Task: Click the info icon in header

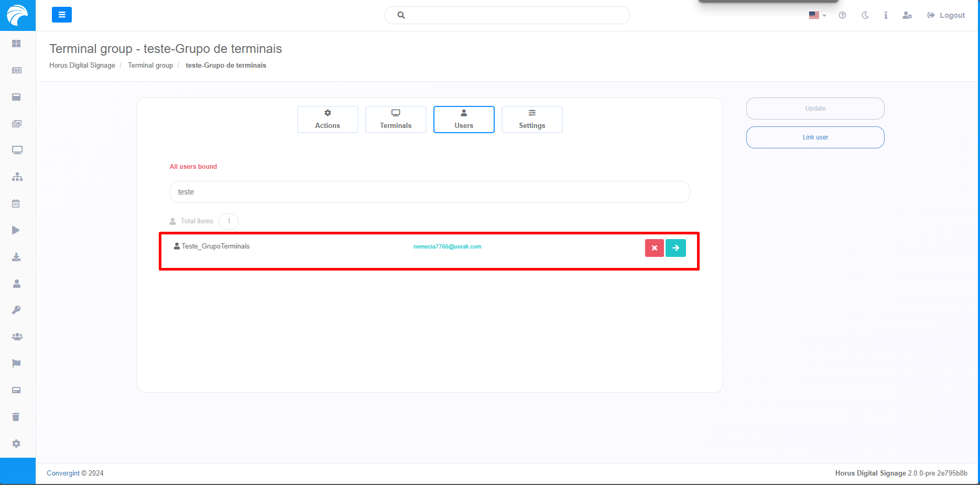Action: (x=886, y=15)
